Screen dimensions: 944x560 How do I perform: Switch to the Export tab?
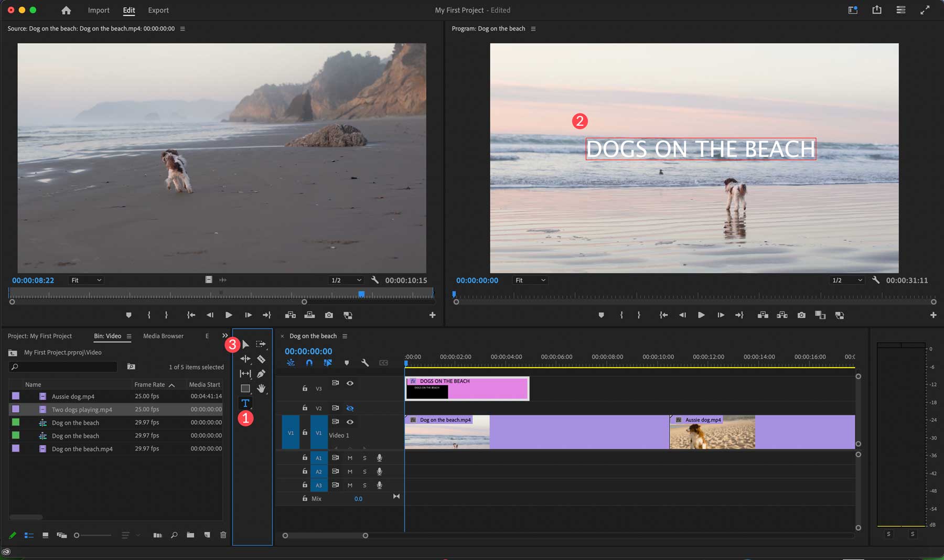pos(158,10)
